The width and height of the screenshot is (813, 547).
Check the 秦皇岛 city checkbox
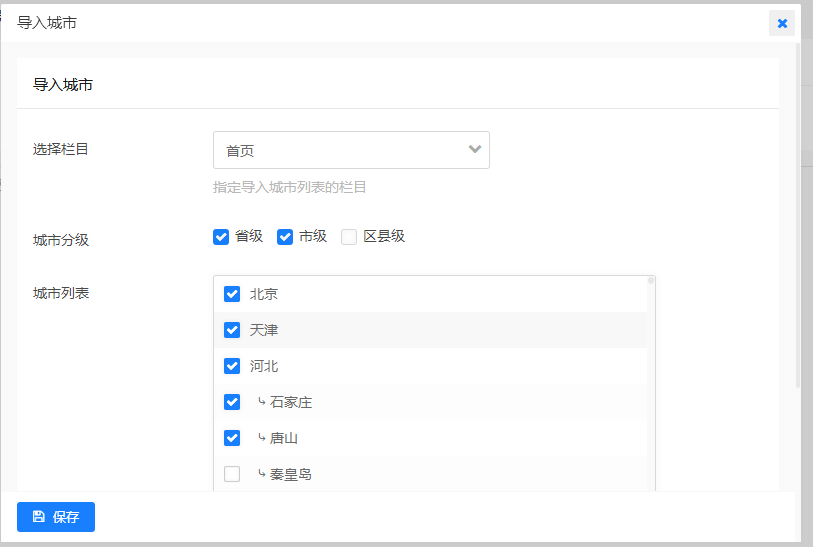232,474
